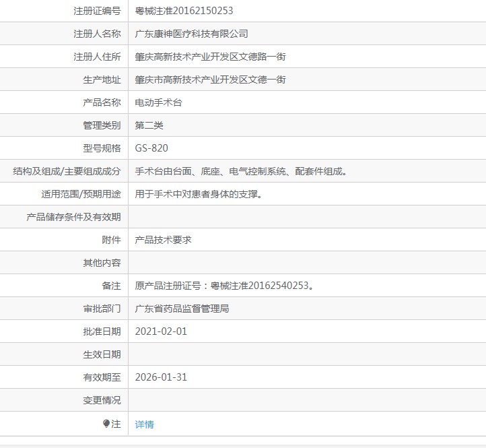Select the intended use text 用于手术中对患者身体的支撑
486x448 pixels.
coord(199,194)
